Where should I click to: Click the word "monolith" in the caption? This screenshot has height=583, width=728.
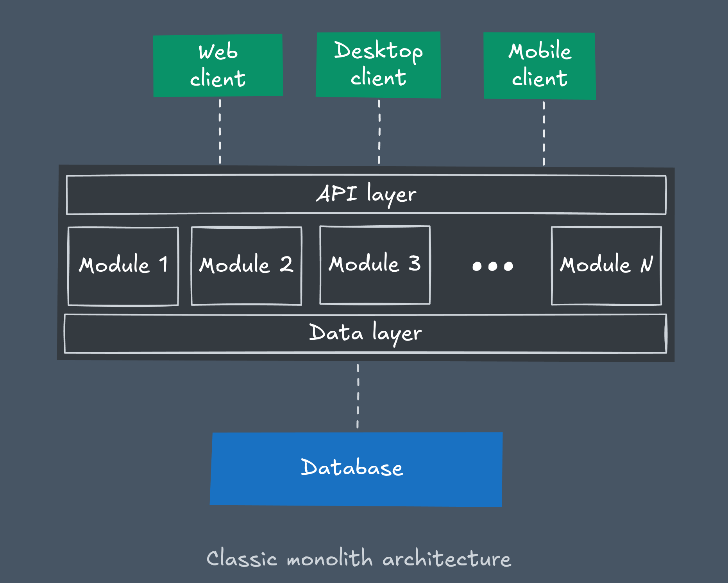329,558
